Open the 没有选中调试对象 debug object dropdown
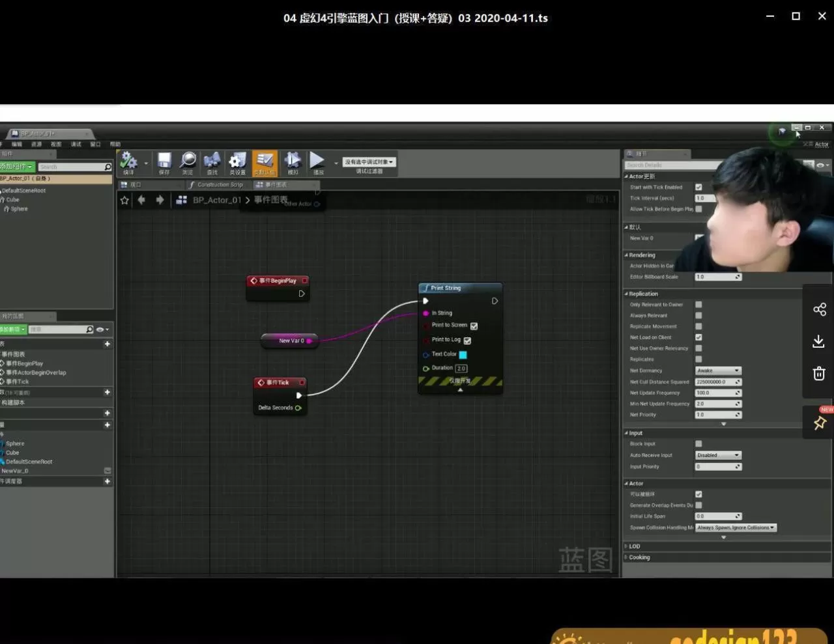The height and width of the screenshot is (644, 834). point(369,161)
